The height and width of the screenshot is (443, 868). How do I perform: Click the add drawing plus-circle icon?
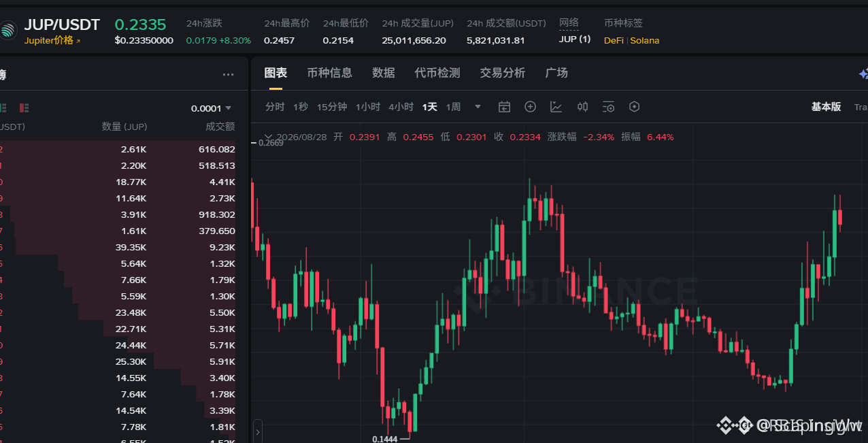coord(531,107)
